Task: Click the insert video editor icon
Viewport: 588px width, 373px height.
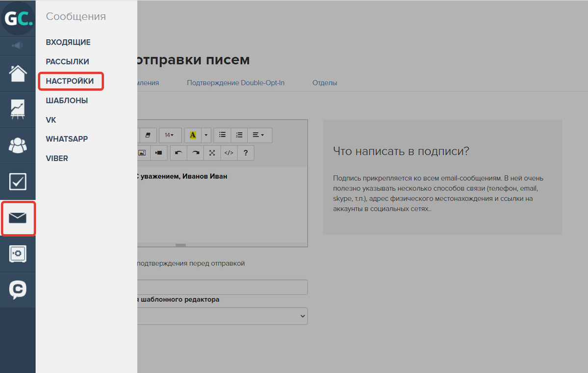Action: click(x=159, y=153)
